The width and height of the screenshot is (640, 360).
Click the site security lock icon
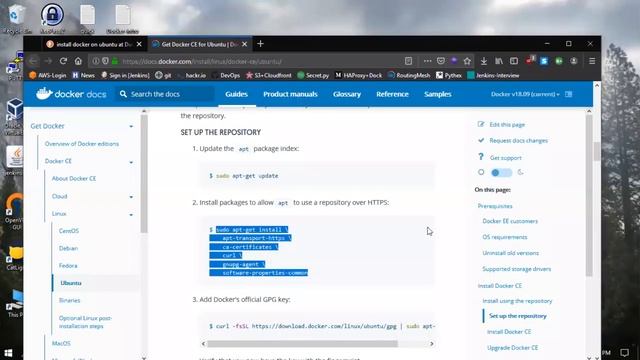(115, 61)
